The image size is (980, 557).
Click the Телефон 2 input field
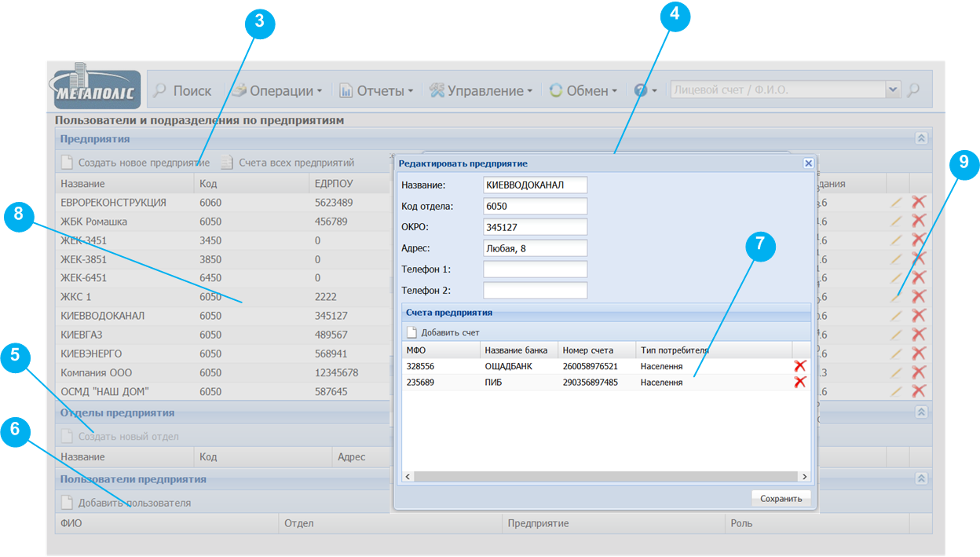tap(536, 291)
